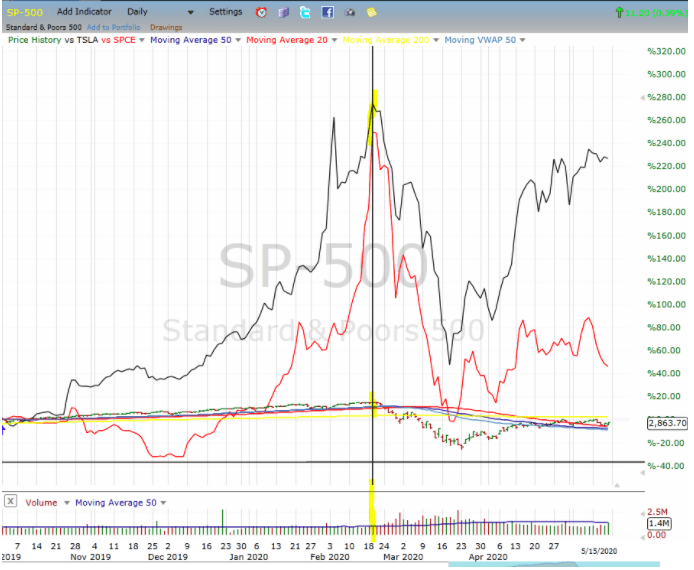The image size is (694, 570).
Task: Click the small arrow by %280.00 axis
Action: pos(642,98)
